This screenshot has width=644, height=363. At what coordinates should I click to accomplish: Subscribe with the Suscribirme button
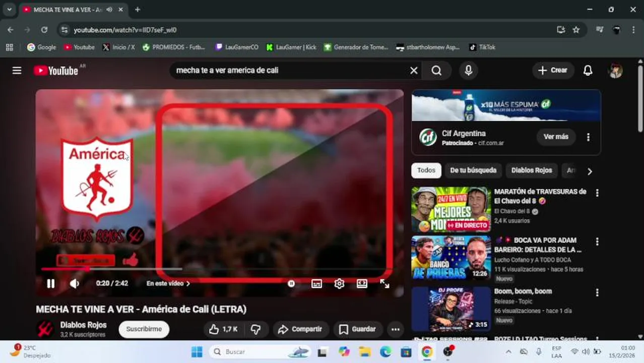tap(144, 329)
